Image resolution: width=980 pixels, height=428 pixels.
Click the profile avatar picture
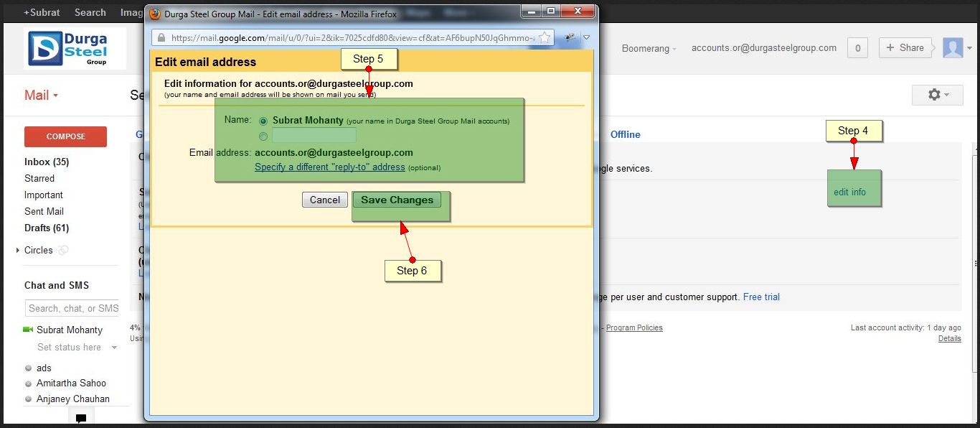pyautogui.click(x=953, y=48)
